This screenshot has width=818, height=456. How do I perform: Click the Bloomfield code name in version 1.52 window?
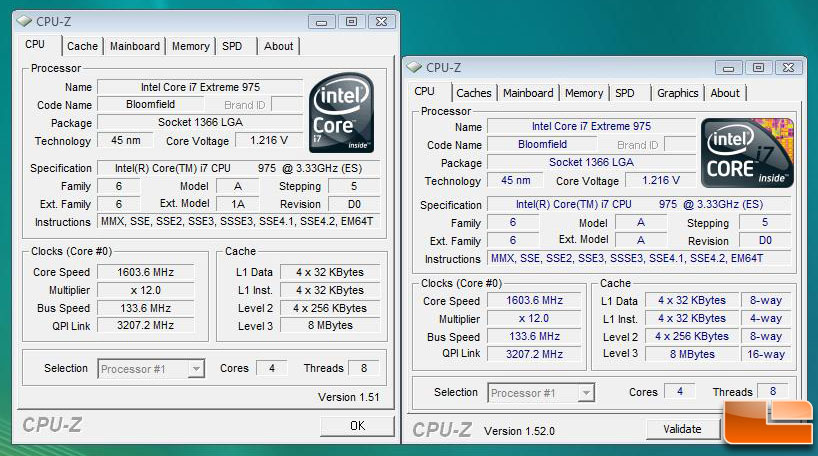coord(542,145)
